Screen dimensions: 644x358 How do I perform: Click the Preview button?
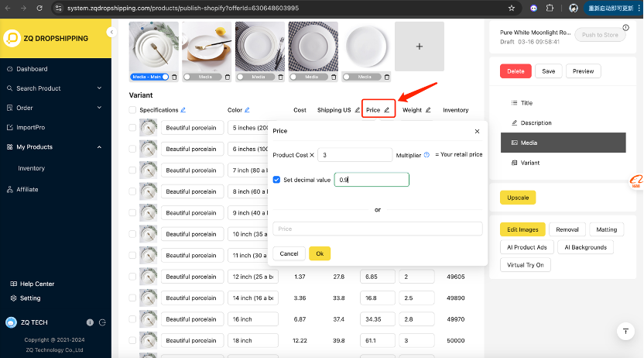583,71
